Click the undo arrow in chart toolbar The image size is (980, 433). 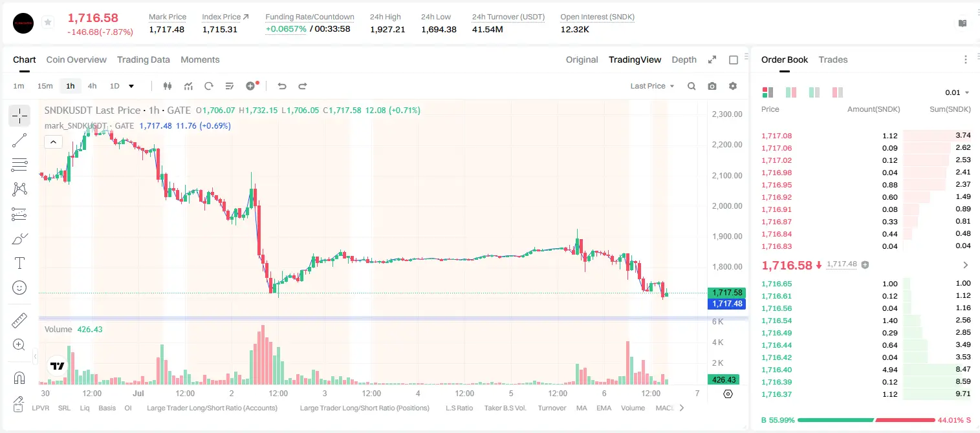pos(282,86)
